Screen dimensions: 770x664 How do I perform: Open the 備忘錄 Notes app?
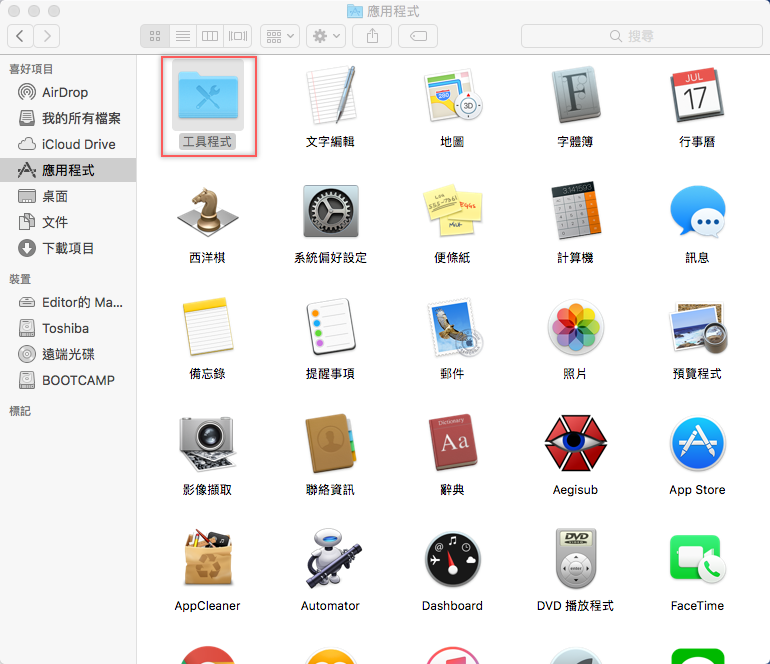tap(208, 327)
